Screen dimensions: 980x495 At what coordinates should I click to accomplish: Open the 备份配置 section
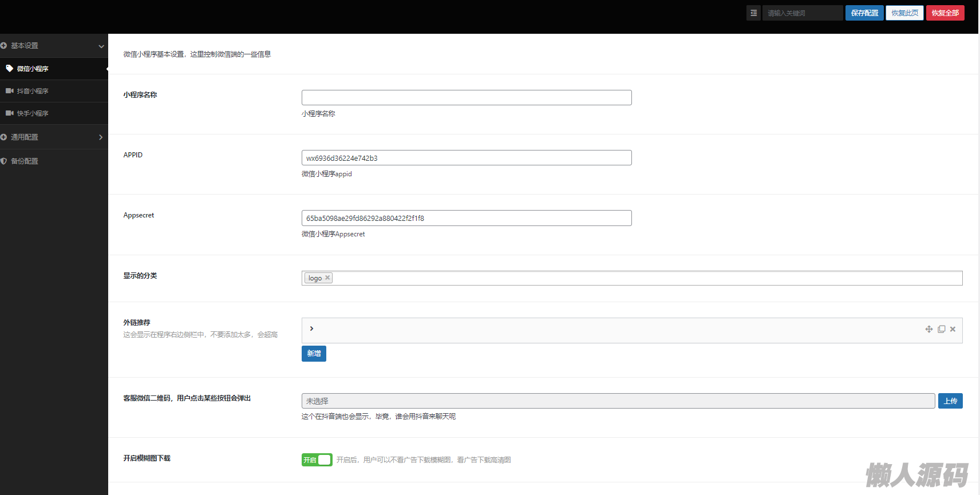click(54, 161)
